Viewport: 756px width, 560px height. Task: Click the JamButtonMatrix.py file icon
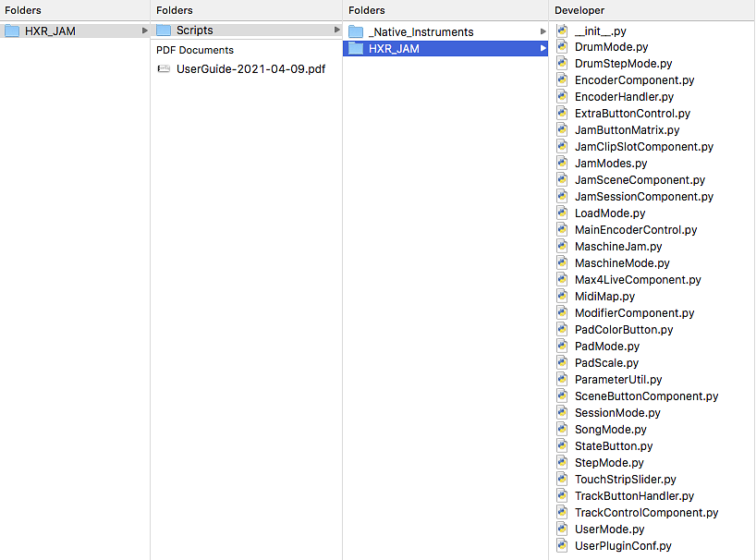[x=562, y=129]
